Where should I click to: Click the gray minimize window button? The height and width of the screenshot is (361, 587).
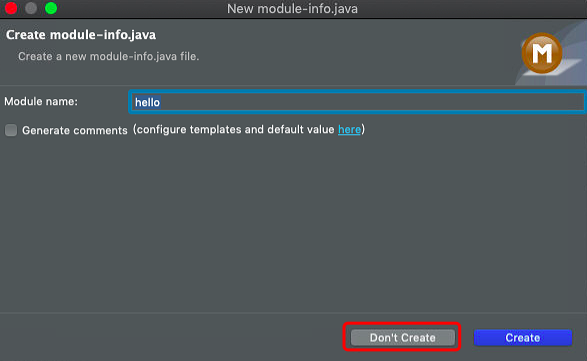click(x=31, y=8)
